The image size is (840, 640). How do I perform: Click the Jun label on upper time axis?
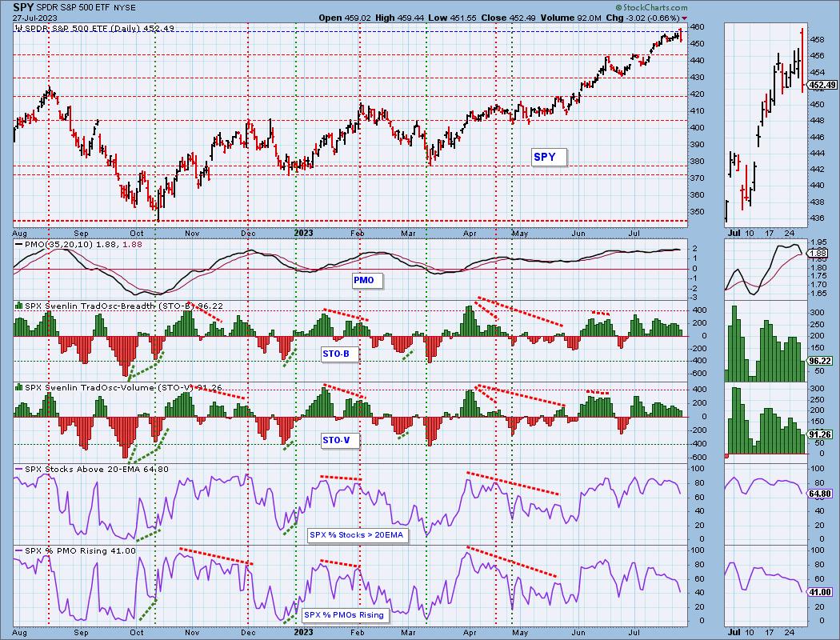578,233
